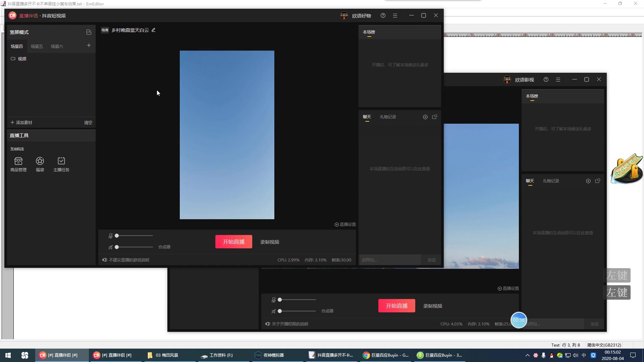
Task: Open hamburger menu in 欣语影视 window
Action: (558, 80)
